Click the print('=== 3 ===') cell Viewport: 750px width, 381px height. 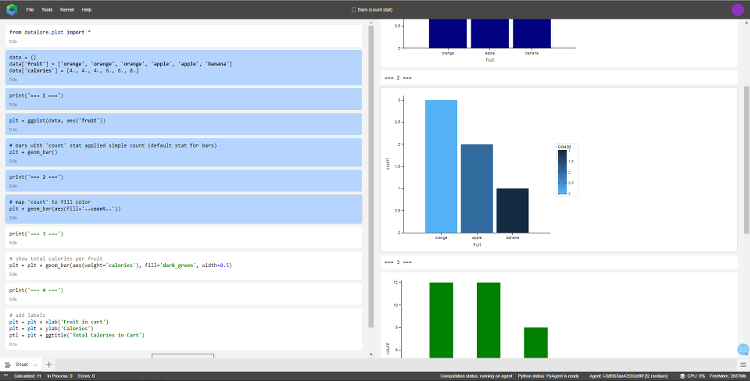coord(184,237)
